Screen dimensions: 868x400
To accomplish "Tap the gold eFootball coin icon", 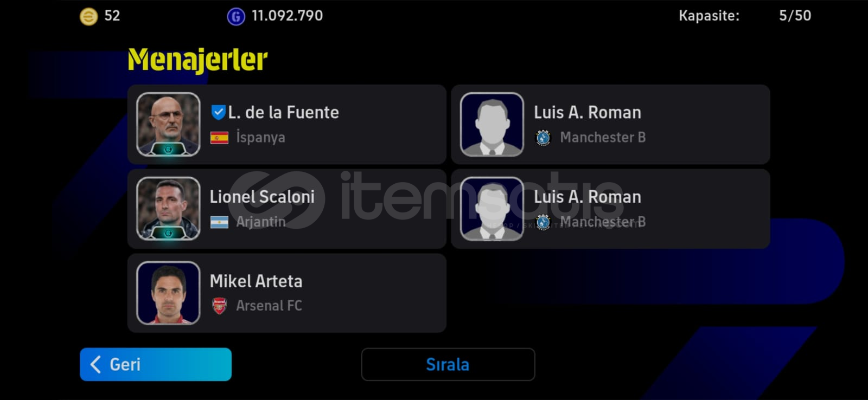I will coord(88,16).
